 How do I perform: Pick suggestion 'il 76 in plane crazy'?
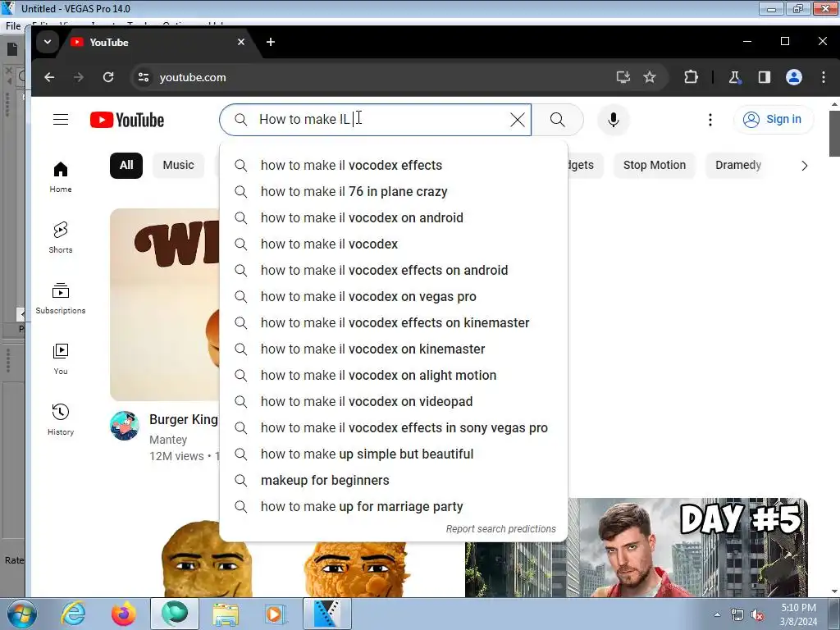click(393, 191)
